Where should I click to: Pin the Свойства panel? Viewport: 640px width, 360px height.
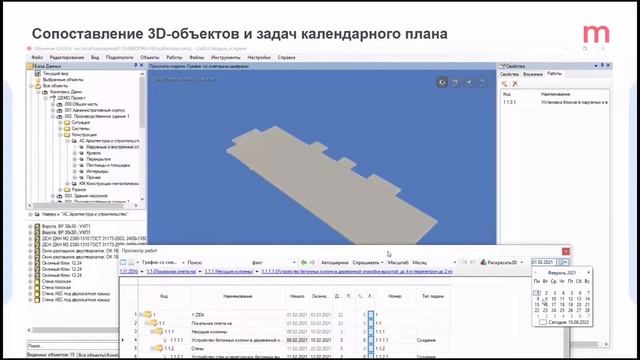pyautogui.click(x=602, y=65)
